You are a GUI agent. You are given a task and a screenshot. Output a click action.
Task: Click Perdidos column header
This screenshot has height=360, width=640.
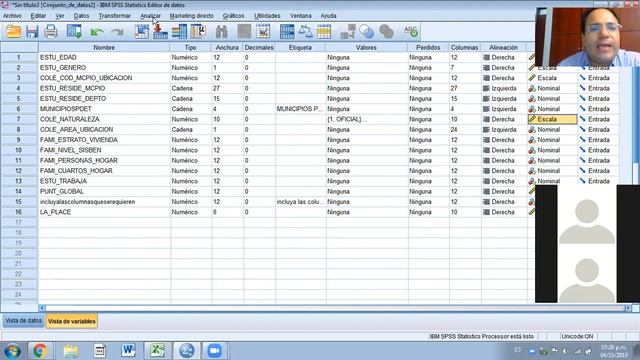(428, 47)
